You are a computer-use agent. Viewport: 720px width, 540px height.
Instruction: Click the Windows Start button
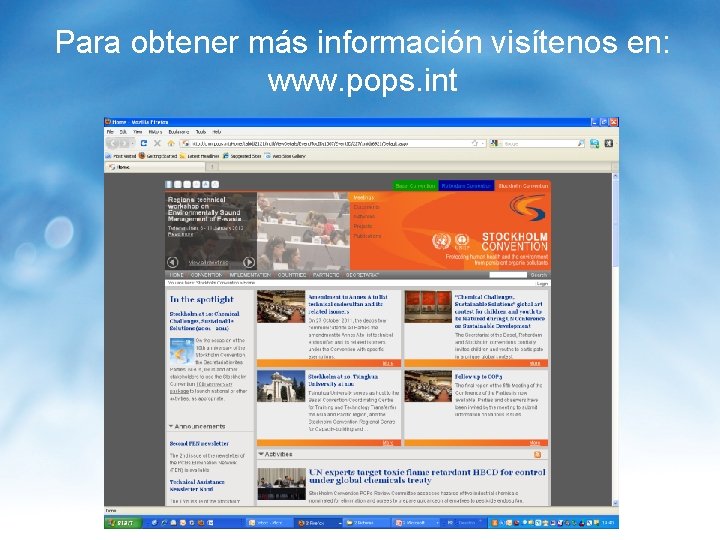pos(123,523)
